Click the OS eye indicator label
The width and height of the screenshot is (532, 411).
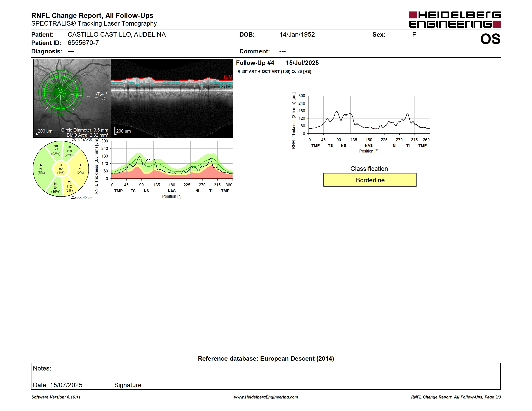click(490, 39)
